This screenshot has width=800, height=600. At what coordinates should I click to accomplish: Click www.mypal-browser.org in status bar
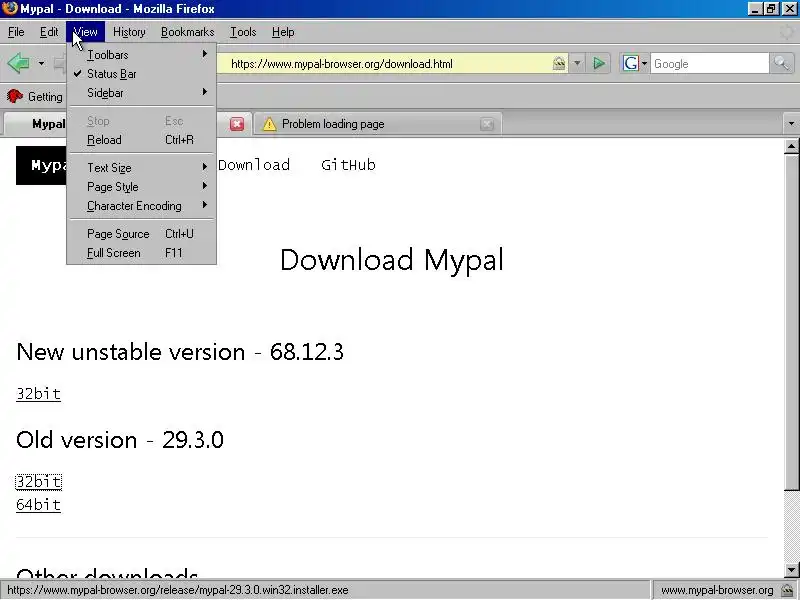click(717, 590)
